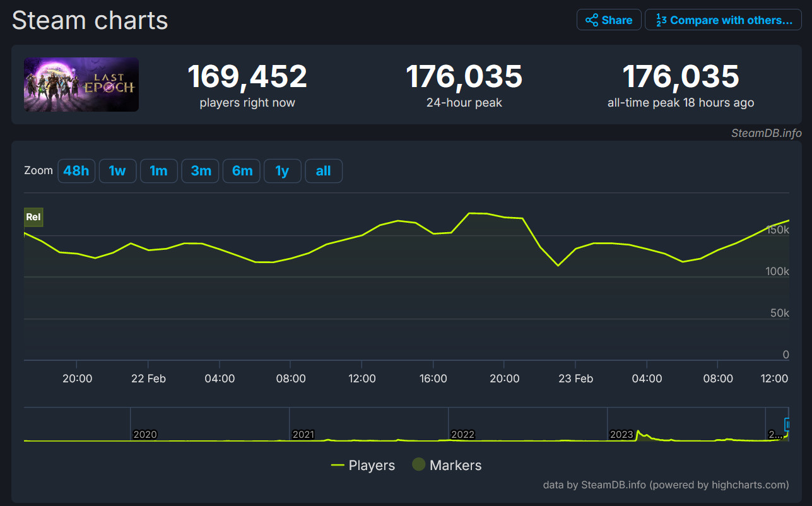Click the 2020 label in the navigator

pyautogui.click(x=145, y=435)
